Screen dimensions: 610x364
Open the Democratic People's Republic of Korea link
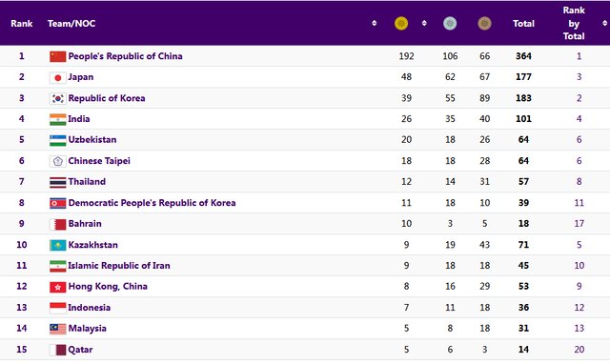point(152,203)
